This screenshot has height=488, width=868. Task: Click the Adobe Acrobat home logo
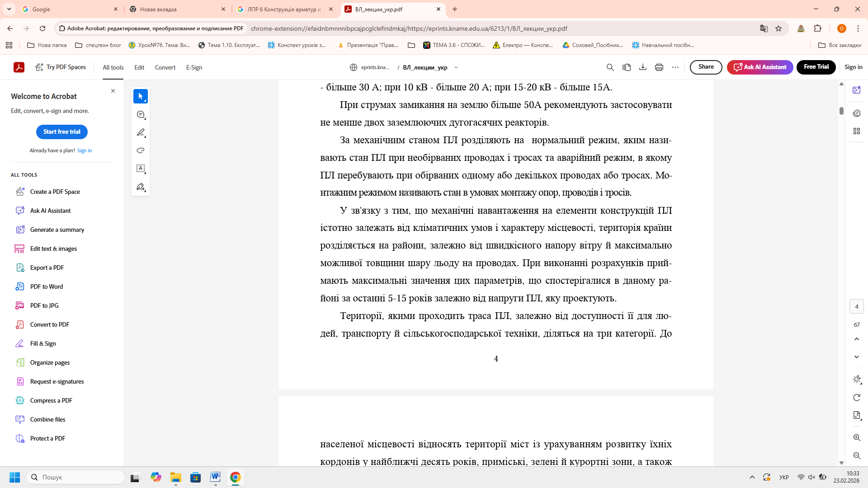coord(19,67)
